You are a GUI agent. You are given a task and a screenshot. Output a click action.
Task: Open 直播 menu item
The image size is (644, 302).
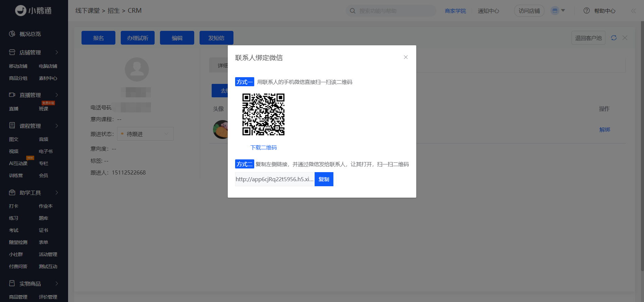click(14, 109)
